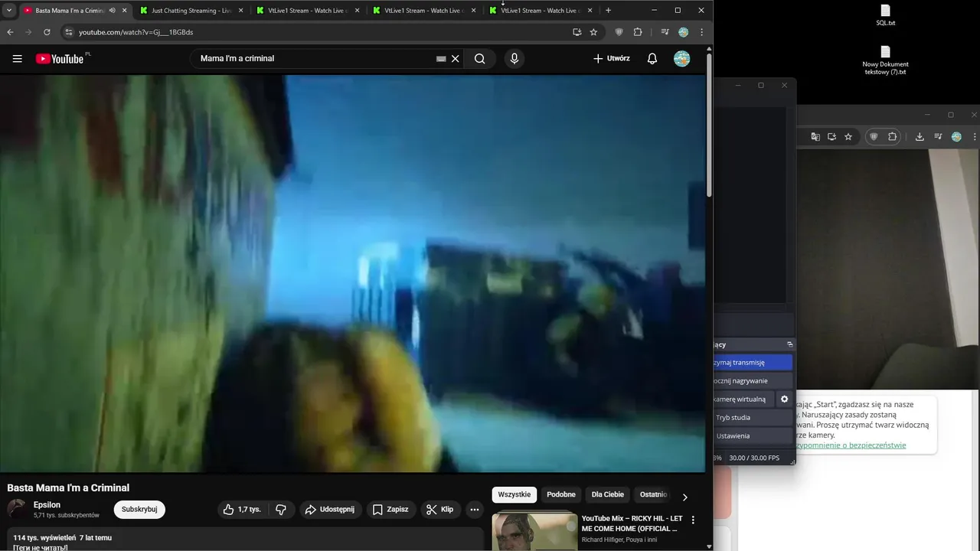Open the Przypomnienie o bezpieczeństwie link
Image resolution: width=980 pixels, height=551 pixels.
click(851, 445)
